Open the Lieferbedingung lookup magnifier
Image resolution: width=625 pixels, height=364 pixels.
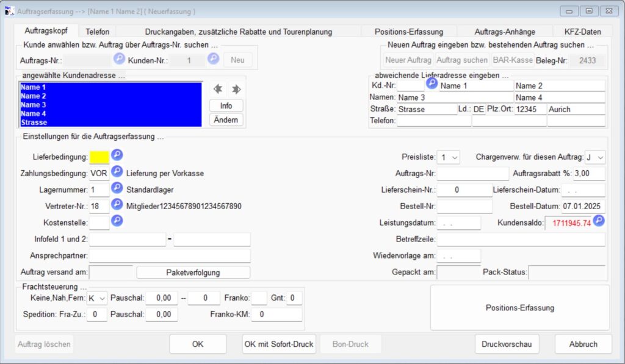[x=117, y=156]
